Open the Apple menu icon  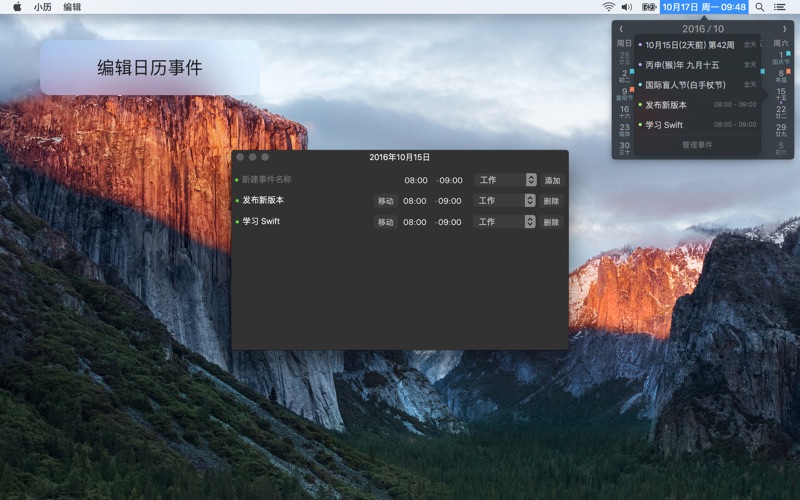click(x=16, y=7)
